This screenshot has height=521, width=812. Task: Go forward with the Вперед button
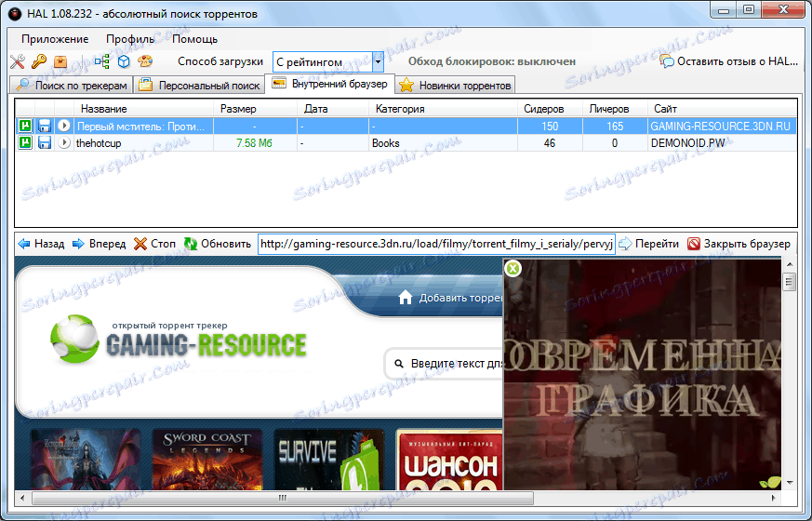(99, 244)
